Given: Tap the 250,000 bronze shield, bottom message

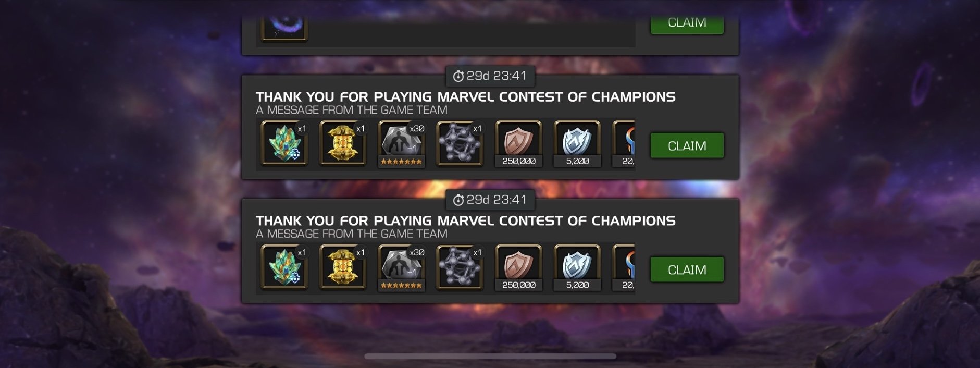Looking at the screenshot, I should (518, 268).
